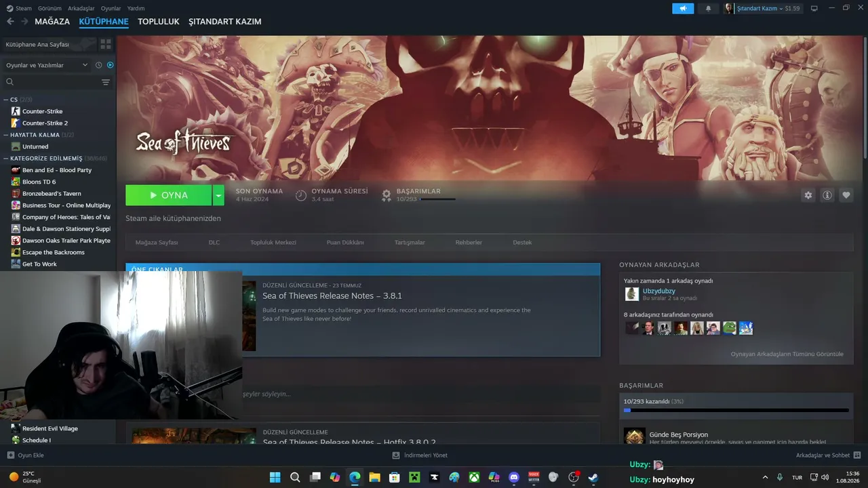Open Discord from the taskbar
Image resolution: width=868 pixels, height=488 pixels.
pos(514,477)
